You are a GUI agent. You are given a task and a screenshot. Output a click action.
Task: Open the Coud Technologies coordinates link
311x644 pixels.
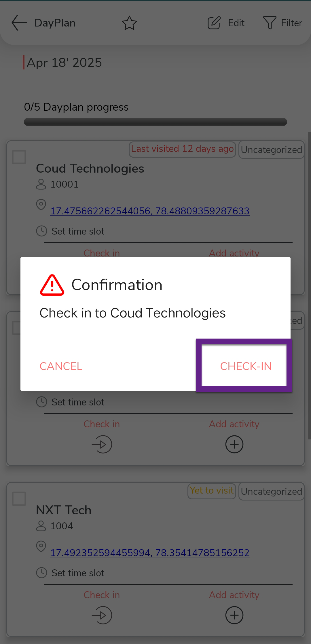point(150,211)
